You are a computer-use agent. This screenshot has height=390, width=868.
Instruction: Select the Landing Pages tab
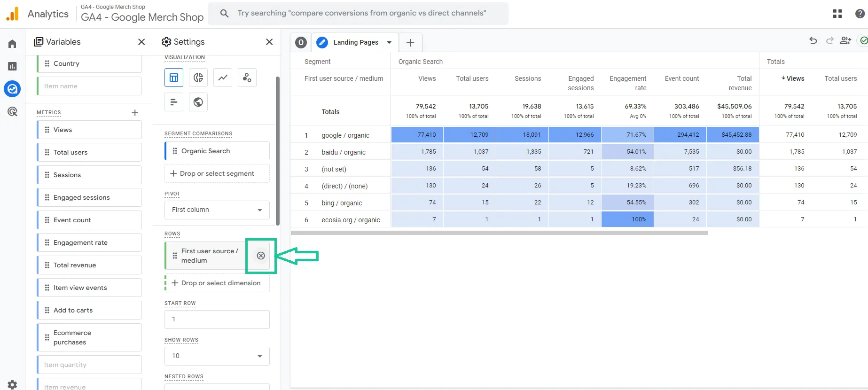[x=356, y=42]
